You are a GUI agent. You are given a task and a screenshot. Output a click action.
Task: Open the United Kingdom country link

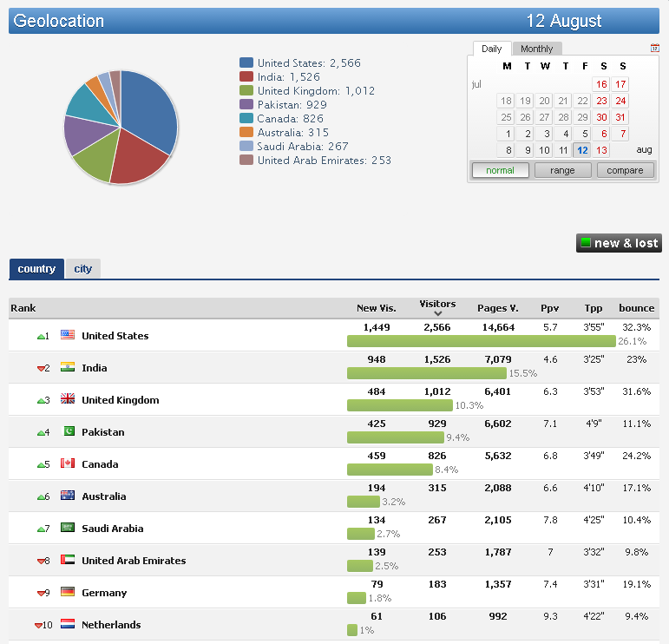[120, 400]
